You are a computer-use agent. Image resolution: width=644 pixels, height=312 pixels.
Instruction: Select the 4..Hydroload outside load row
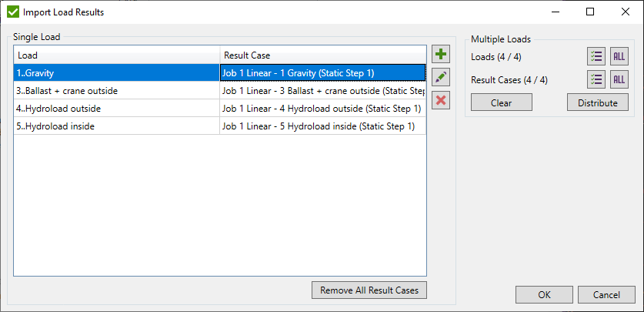[x=115, y=109]
